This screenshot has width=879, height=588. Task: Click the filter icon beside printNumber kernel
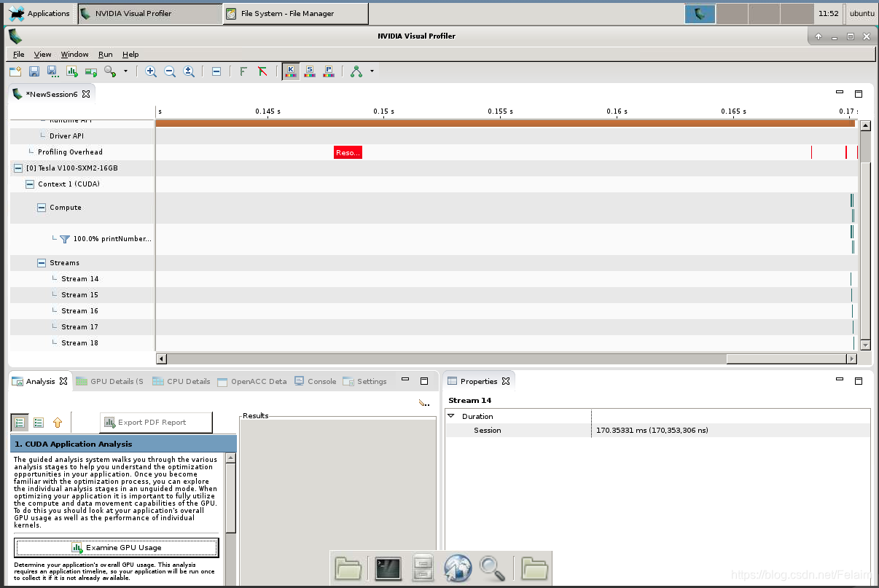pyautogui.click(x=65, y=239)
